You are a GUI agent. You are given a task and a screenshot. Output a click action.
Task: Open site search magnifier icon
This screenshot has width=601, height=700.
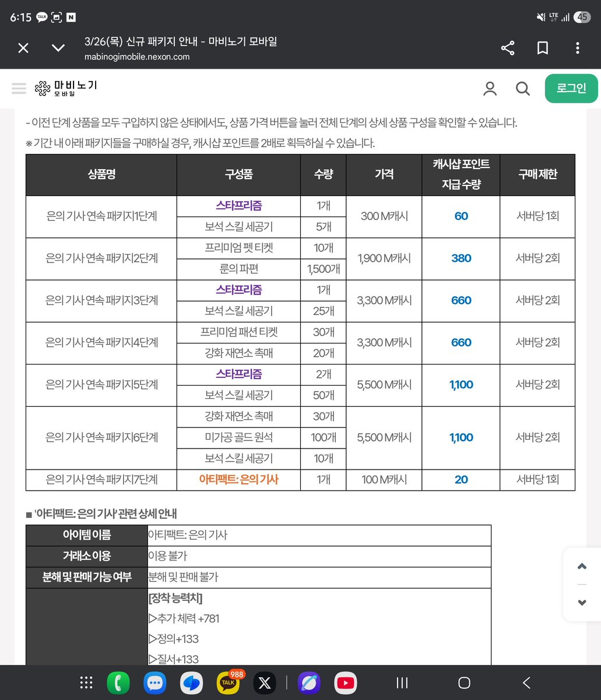[x=523, y=89]
